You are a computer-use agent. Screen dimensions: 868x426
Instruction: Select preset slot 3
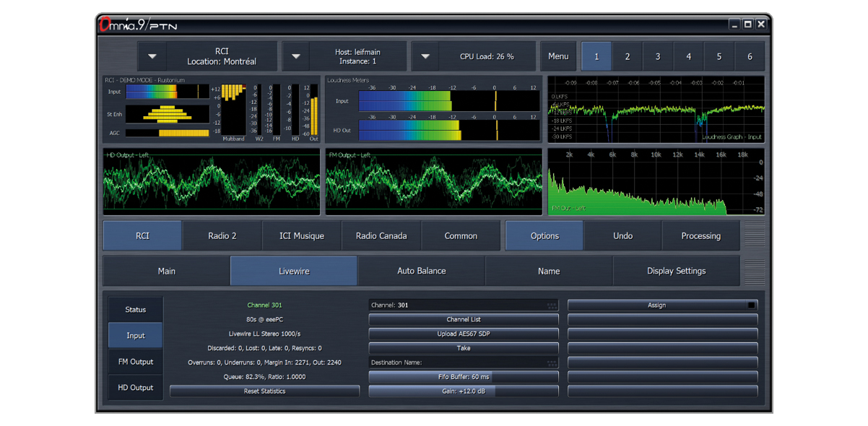click(x=658, y=56)
